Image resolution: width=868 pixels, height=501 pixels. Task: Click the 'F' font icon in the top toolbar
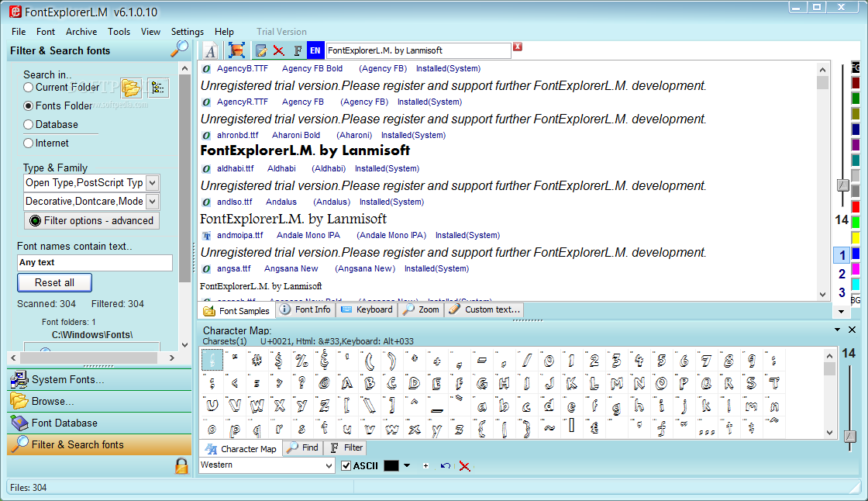(x=298, y=51)
